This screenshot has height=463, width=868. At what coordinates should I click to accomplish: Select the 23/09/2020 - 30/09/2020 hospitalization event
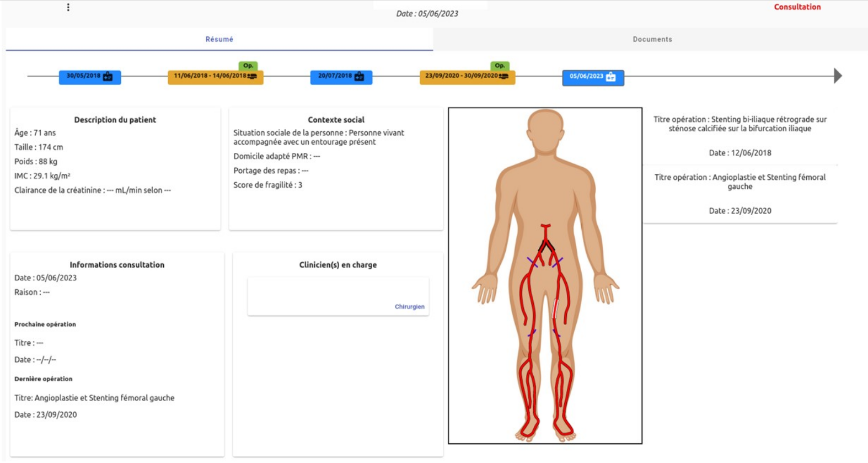coord(467,77)
